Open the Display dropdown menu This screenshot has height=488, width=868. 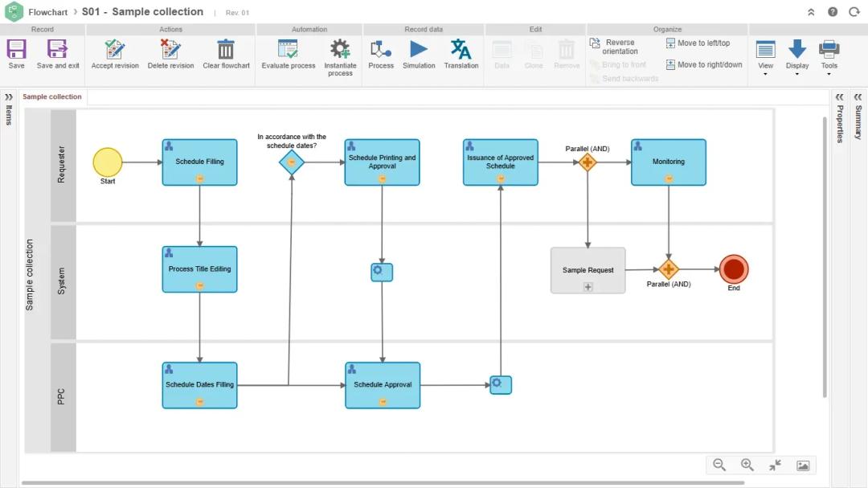pos(797,55)
